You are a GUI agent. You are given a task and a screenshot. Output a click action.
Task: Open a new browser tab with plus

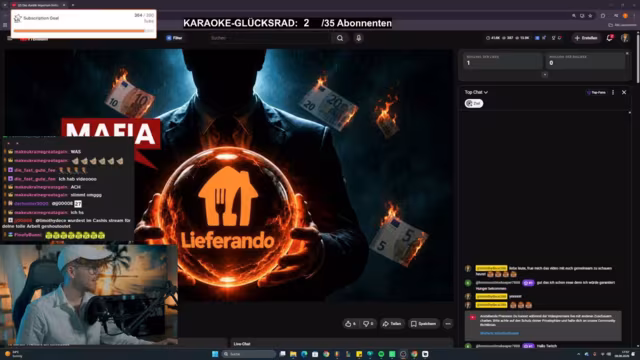(x=73, y=5)
